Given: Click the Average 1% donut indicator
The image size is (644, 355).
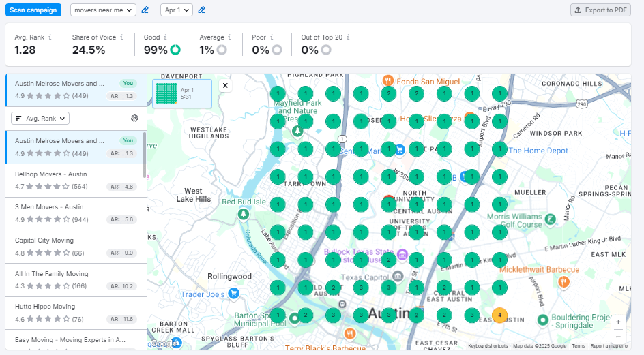Looking at the screenshot, I should pyautogui.click(x=222, y=50).
